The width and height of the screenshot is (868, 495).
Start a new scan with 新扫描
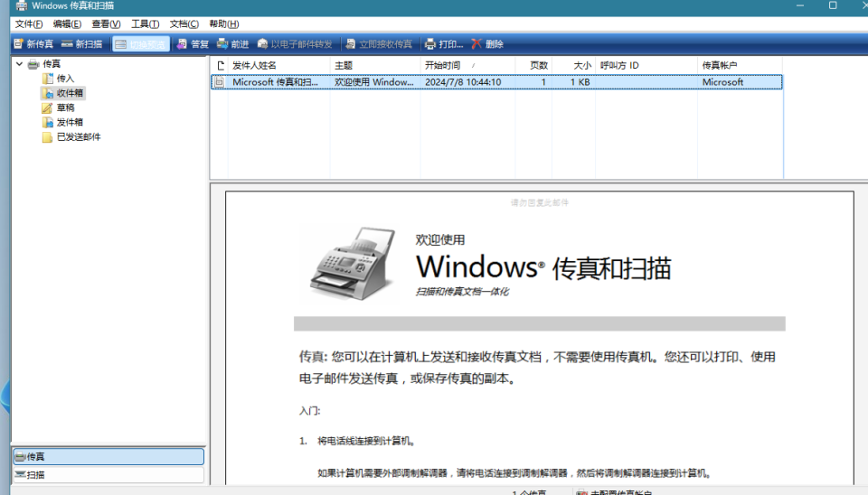pos(82,44)
